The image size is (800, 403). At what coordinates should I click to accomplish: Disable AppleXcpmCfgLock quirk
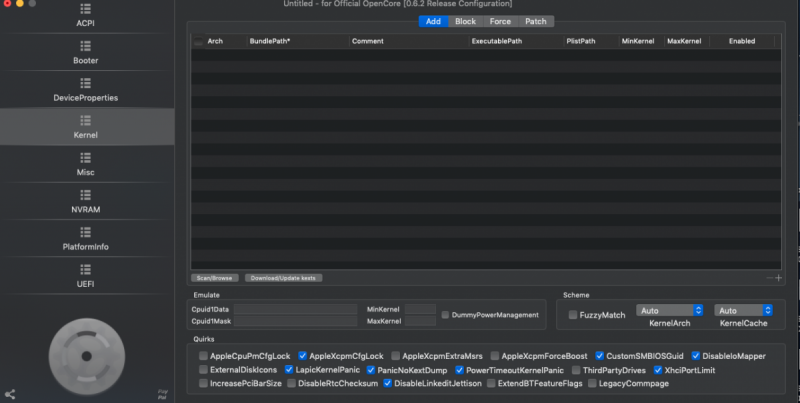pos(303,356)
